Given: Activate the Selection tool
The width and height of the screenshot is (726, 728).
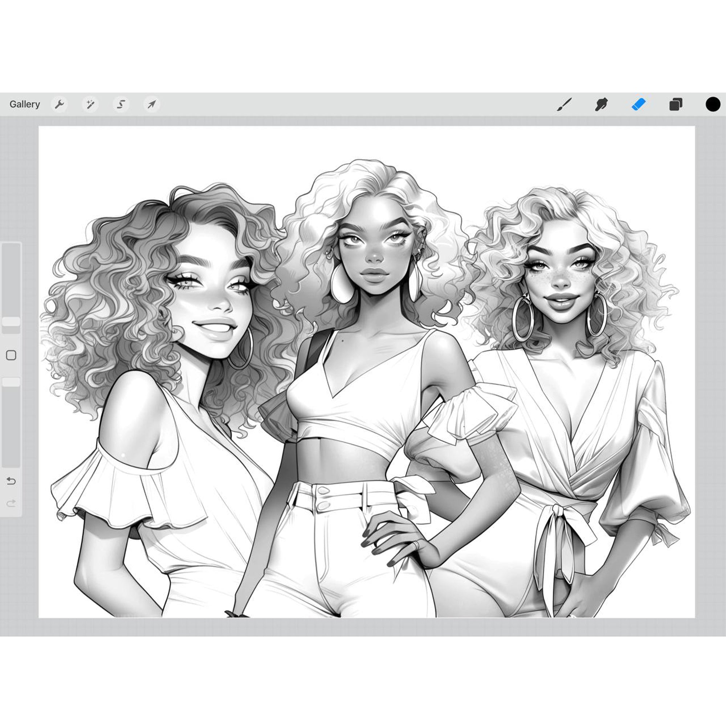Looking at the screenshot, I should [121, 105].
